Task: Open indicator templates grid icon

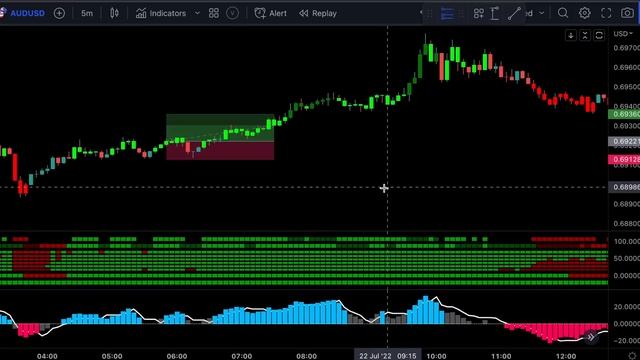Action: pos(214,13)
